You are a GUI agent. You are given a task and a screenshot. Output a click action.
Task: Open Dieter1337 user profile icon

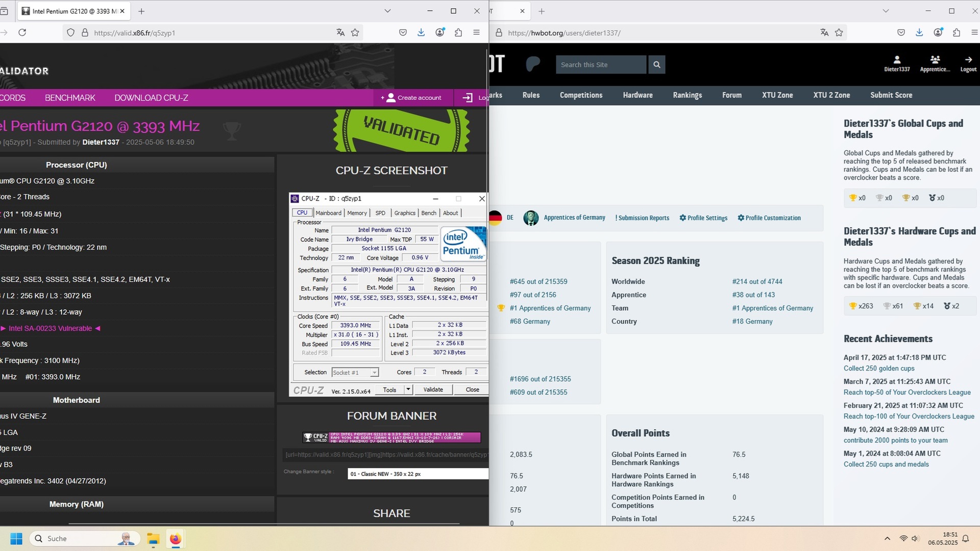[897, 64]
